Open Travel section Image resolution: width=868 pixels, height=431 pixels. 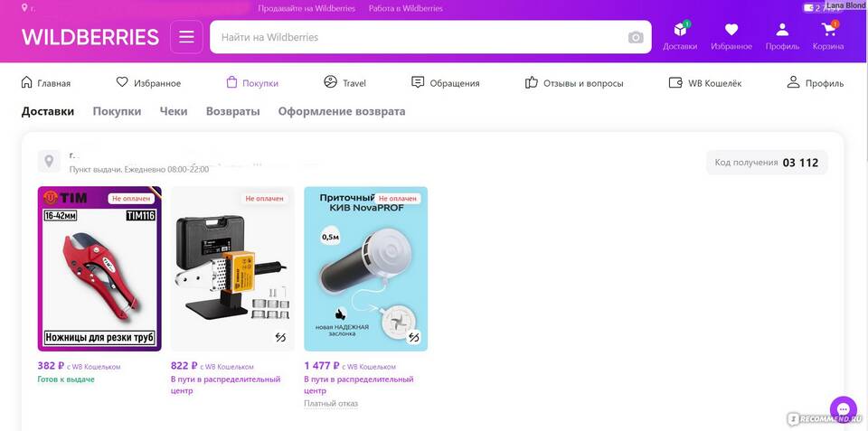[344, 83]
